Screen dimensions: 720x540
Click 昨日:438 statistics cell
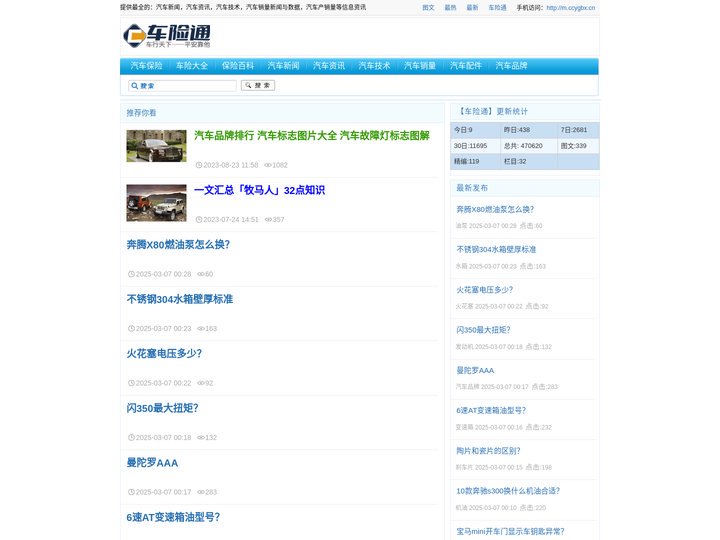click(529, 130)
